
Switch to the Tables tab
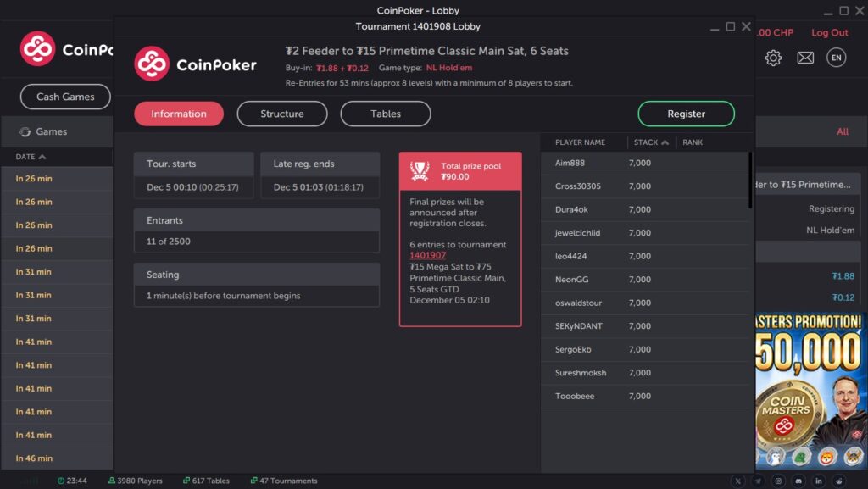386,114
